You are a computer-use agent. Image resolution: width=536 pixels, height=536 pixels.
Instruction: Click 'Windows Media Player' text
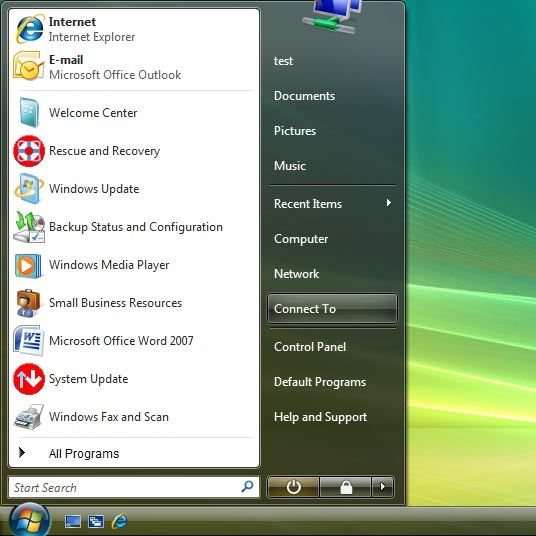109,265
